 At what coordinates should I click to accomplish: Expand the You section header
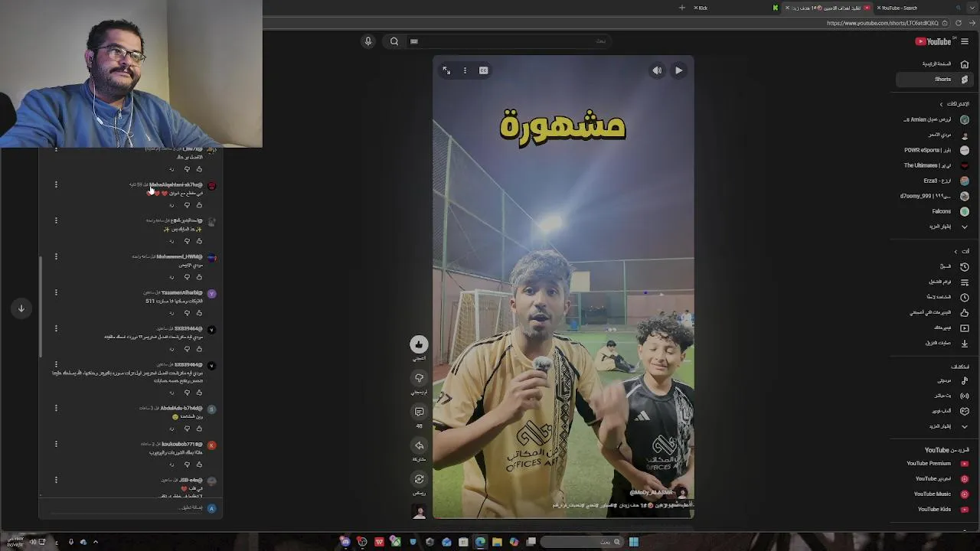[961, 251]
